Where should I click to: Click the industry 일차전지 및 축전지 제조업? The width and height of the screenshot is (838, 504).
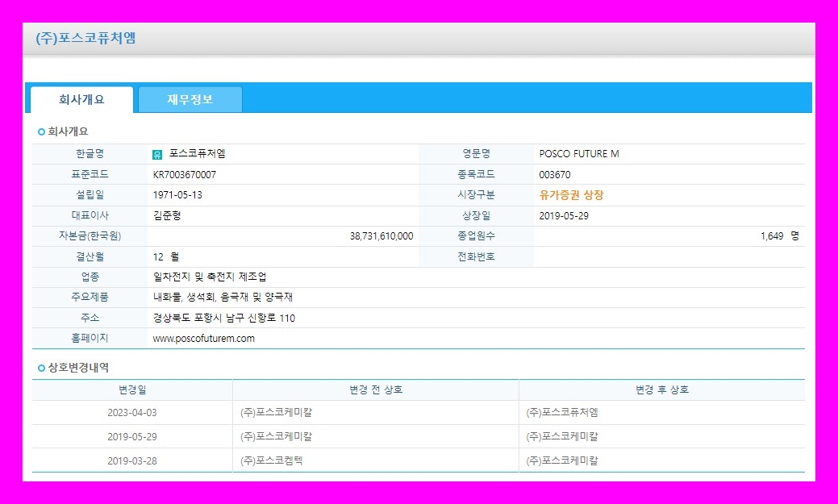(x=210, y=277)
